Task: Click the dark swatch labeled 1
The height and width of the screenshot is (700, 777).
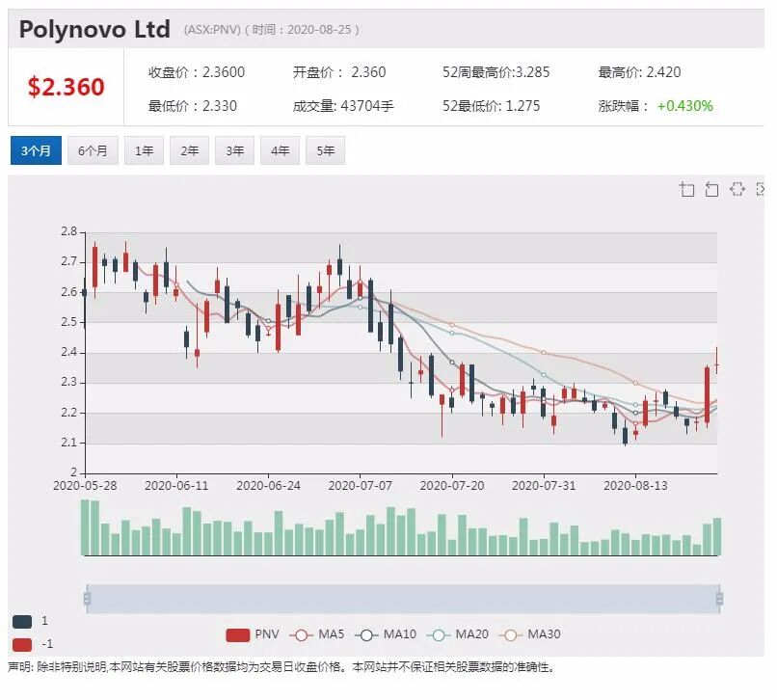Action: [x=22, y=621]
